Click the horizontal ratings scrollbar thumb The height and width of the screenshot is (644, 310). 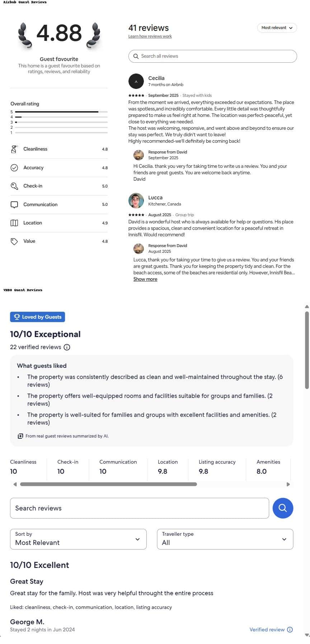pyautogui.click(x=108, y=484)
